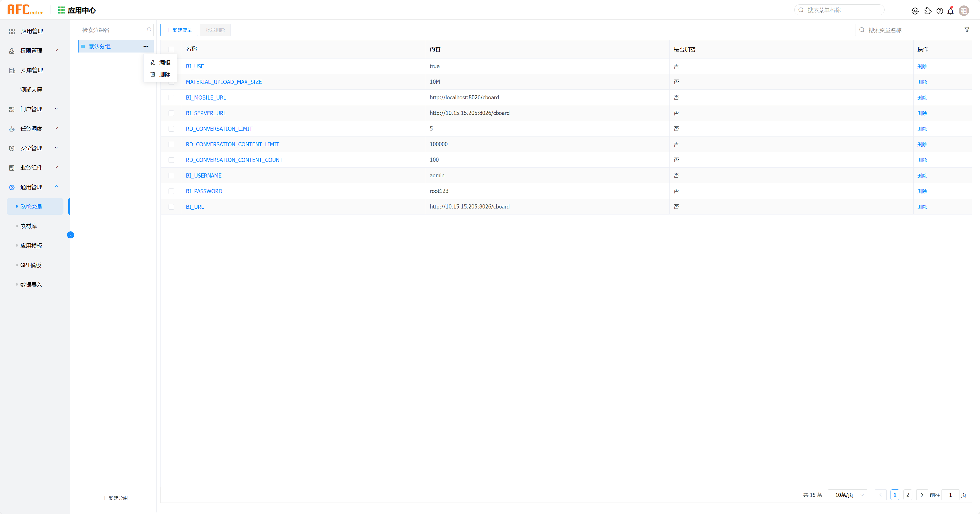
Task: Open the BI_SERVER_URL variable link
Action: 206,113
